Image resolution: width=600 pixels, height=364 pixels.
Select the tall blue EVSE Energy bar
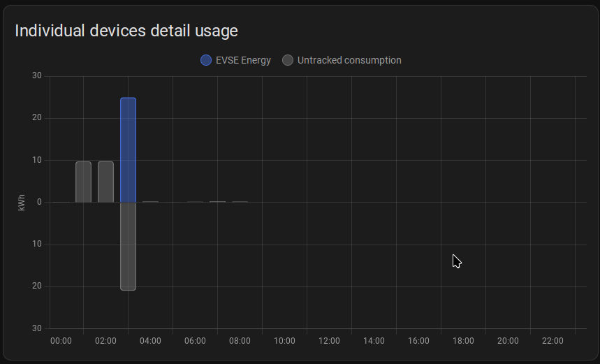pos(128,150)
